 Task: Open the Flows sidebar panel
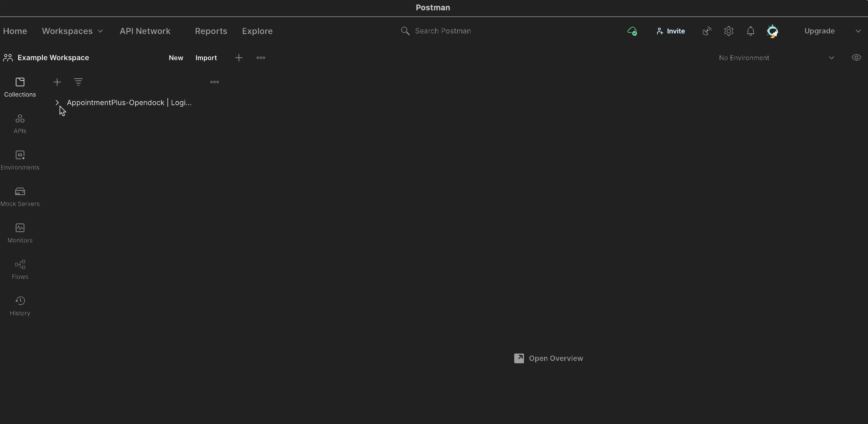[20, 270]
